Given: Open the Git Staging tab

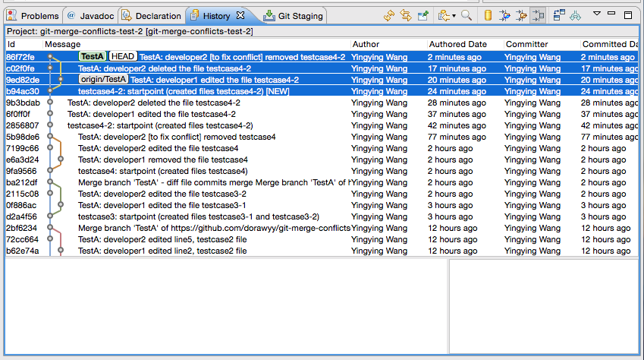Looking at the screenshot, I should [294, 16].
